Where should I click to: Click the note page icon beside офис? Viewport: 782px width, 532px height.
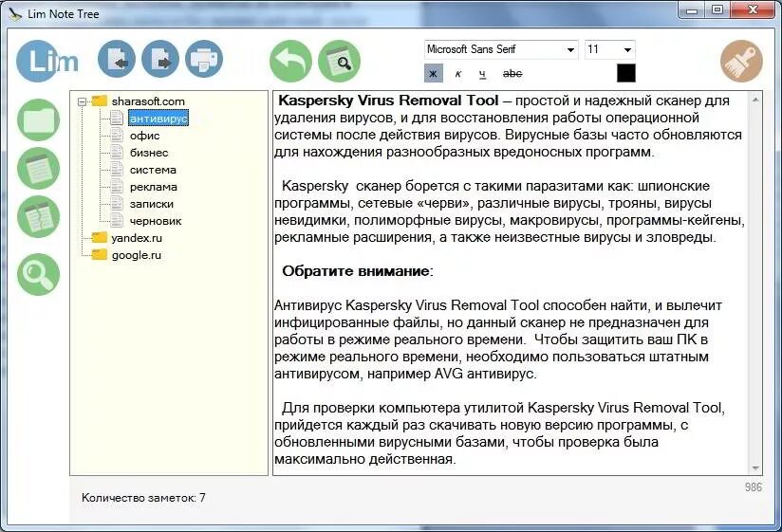[117, 135]
